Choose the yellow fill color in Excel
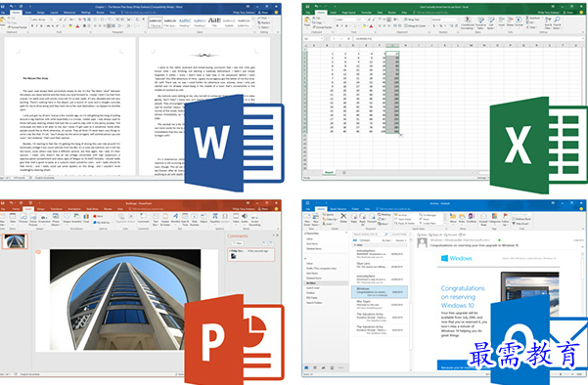This screenshot has width=588, height=385. tap(364, 25)
